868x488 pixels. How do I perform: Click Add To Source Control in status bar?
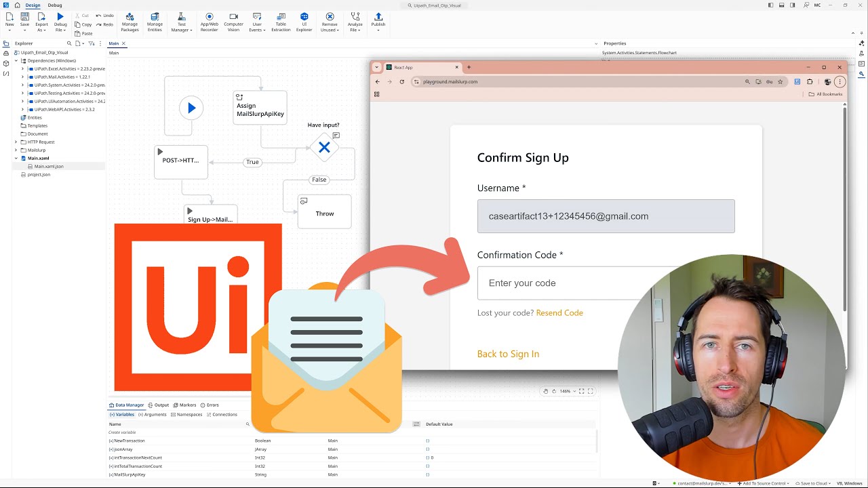763,483
